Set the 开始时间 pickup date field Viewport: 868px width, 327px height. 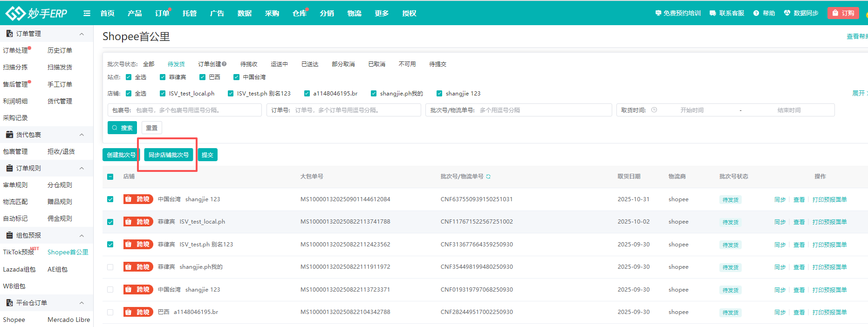(x=692, y=110)
